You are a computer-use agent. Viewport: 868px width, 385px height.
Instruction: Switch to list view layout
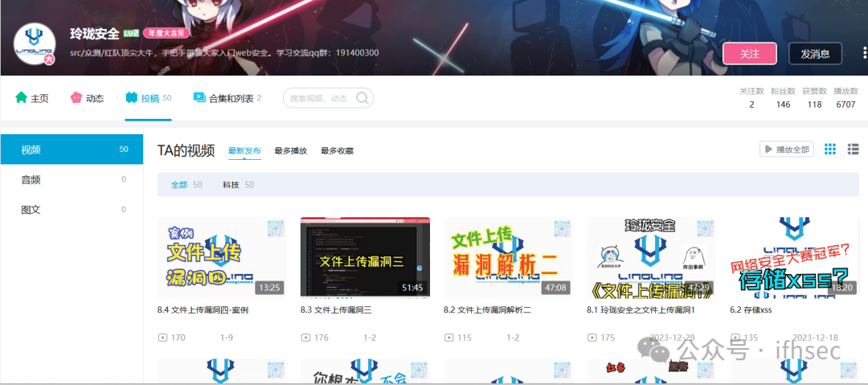(853, 149)
